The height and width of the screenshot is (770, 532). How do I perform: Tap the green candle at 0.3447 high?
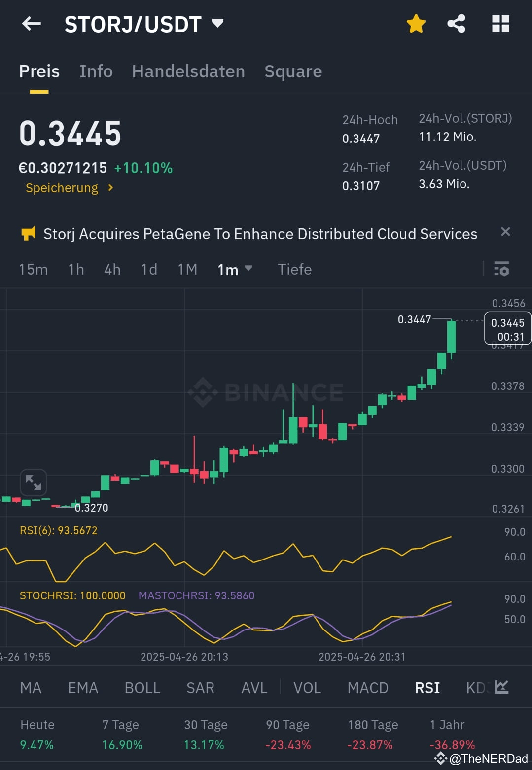click(451, 337)
